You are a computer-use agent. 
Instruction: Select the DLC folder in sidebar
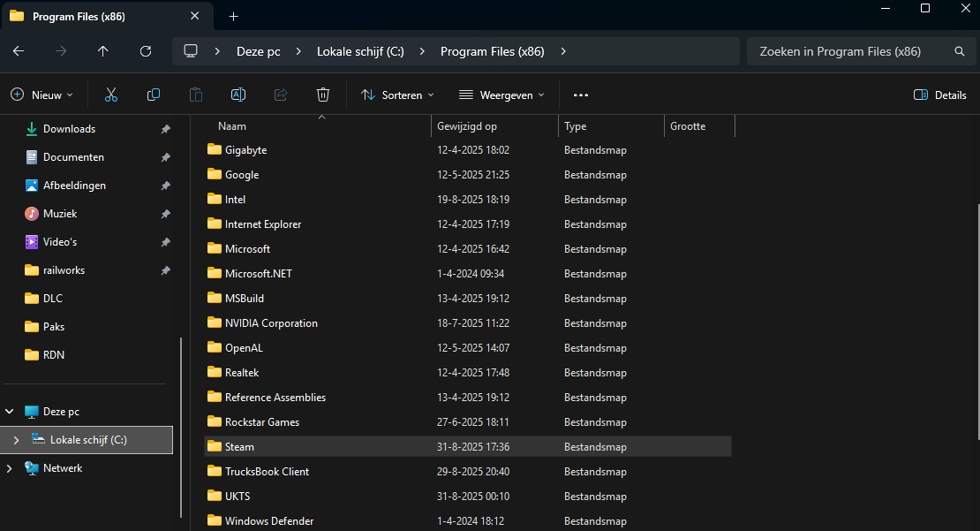point(87,299)
